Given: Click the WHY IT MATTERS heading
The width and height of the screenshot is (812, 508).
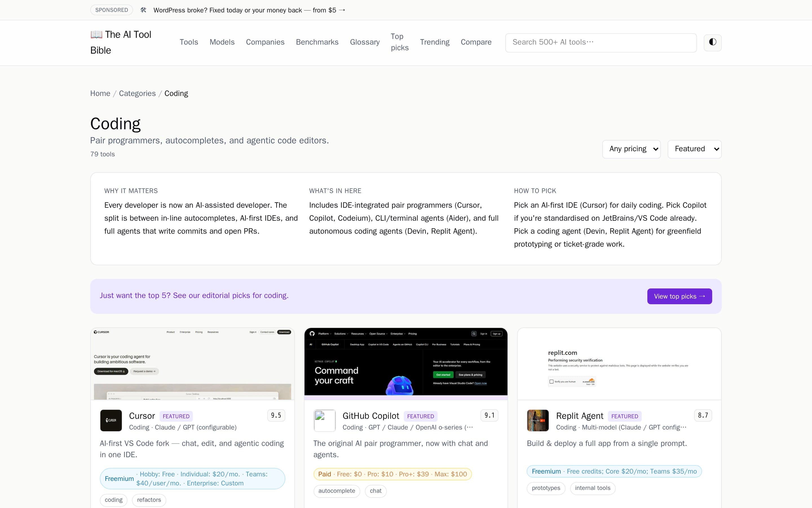Looking at the screenshot, I should (131, 191).
